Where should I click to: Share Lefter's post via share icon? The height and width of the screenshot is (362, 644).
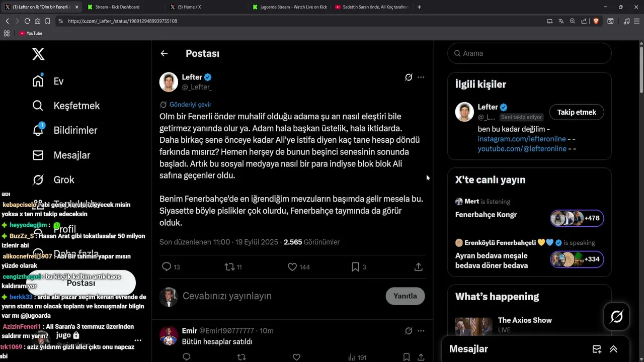click(x=418, y=267)
